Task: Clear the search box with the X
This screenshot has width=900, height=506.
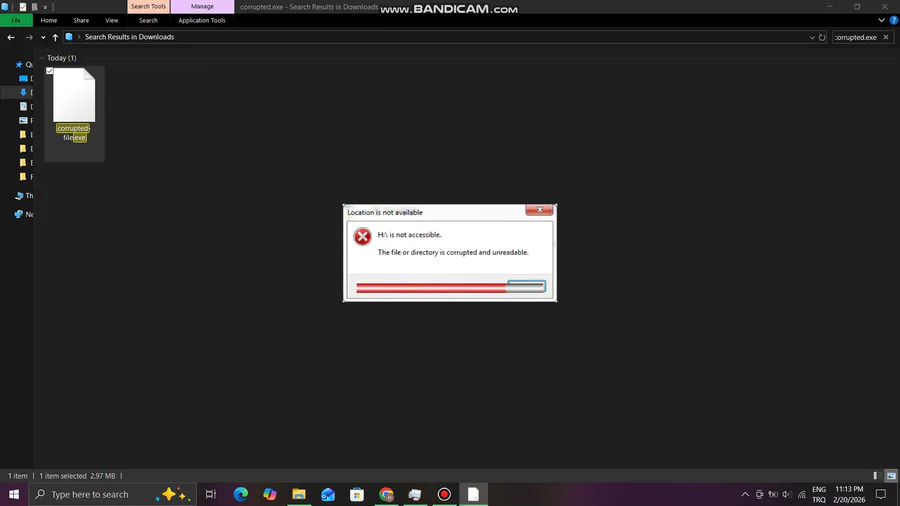Action: coord(886,37)
